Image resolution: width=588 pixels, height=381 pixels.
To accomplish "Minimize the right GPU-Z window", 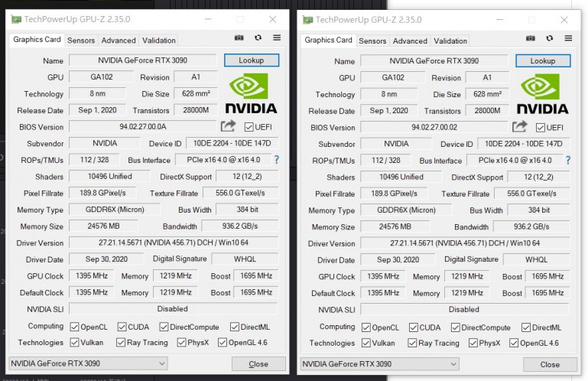I will [499, 20].
